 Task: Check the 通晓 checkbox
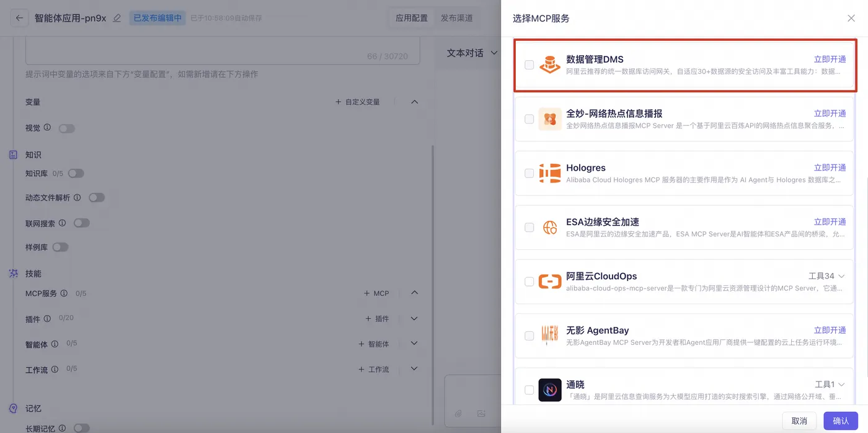pyautogui.click(x=529, y=390)
